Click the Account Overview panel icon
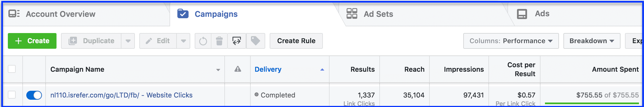Viewport: 644px width, 107px height. tap(14, 14)
